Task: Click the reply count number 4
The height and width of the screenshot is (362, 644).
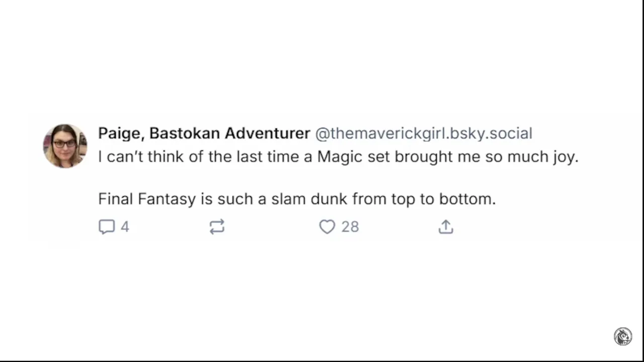Action: 125,227
